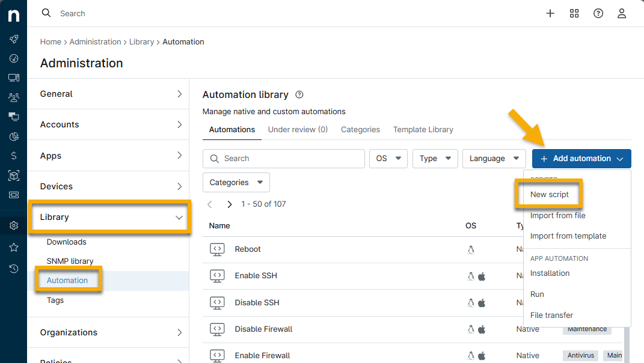
Task: Open the dollar sign finance icon
Action: click(13, 156)
